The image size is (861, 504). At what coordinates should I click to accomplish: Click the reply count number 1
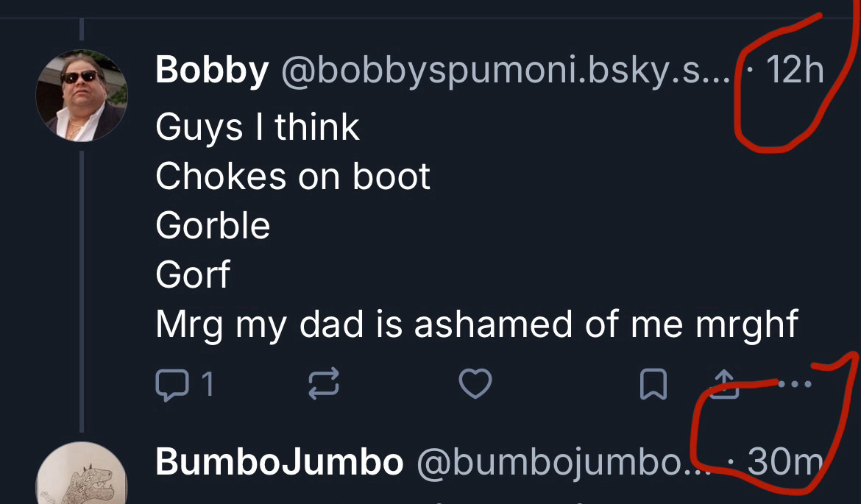[208, 384]
